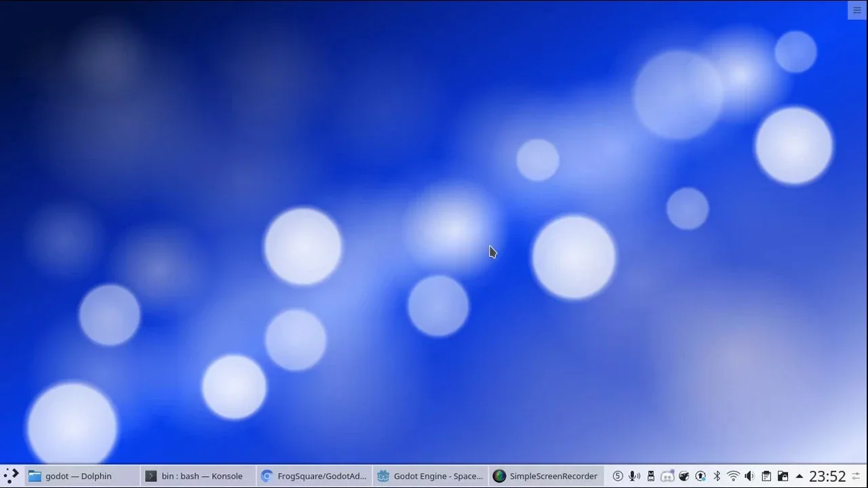Click the circled 5 tray icon

pyautogui.click(x=618, y=476)
